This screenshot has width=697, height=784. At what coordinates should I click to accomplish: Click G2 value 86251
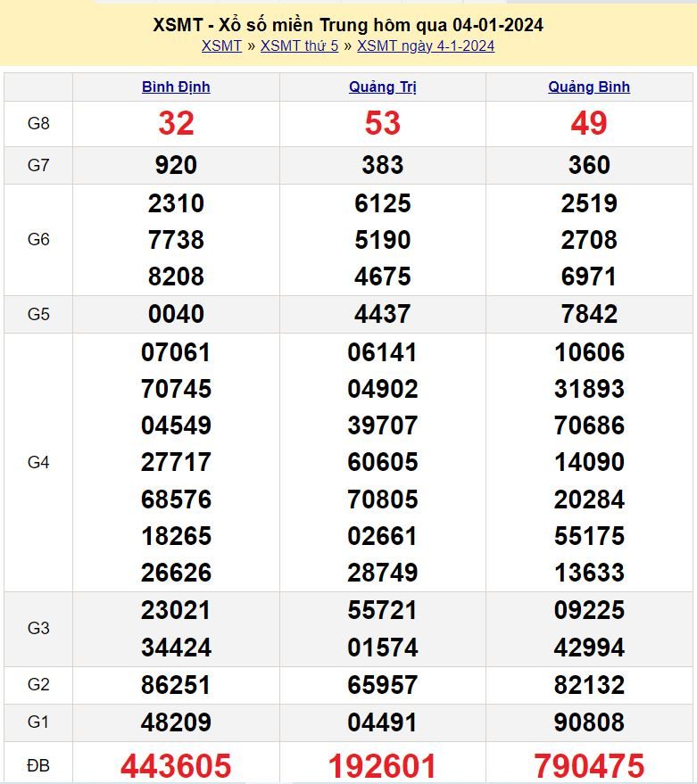(176, 685)
